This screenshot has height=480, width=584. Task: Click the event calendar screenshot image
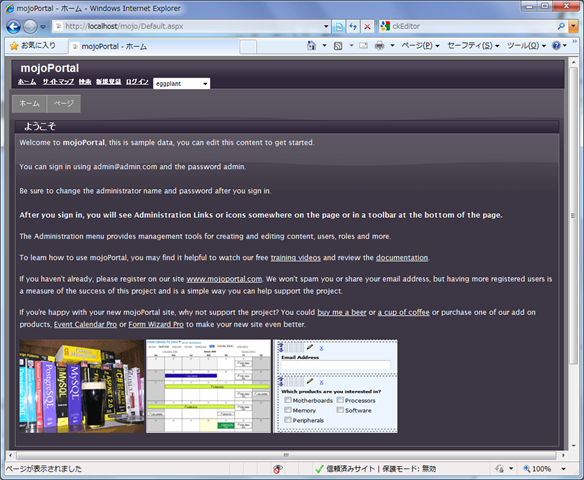(209, 386)
